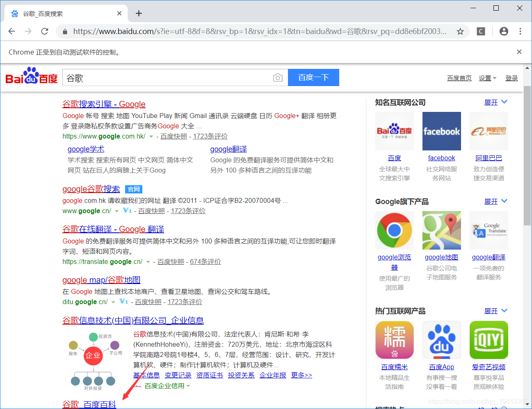
Task: Click the 阿里巴巴 logo thumbnail
Action: click(489, 131)
